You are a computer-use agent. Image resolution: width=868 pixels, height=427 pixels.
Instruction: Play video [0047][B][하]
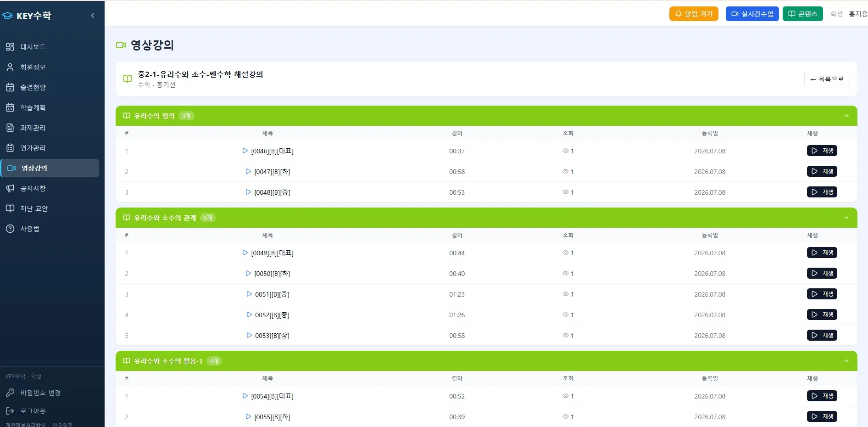pyautogui.click(x=822, y=171)
